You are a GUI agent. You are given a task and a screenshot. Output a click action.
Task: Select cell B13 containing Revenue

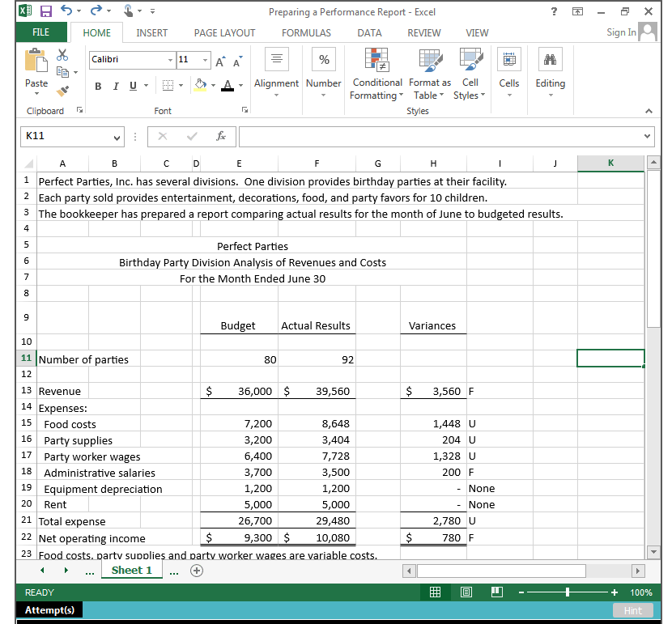[x=113, y=391]
